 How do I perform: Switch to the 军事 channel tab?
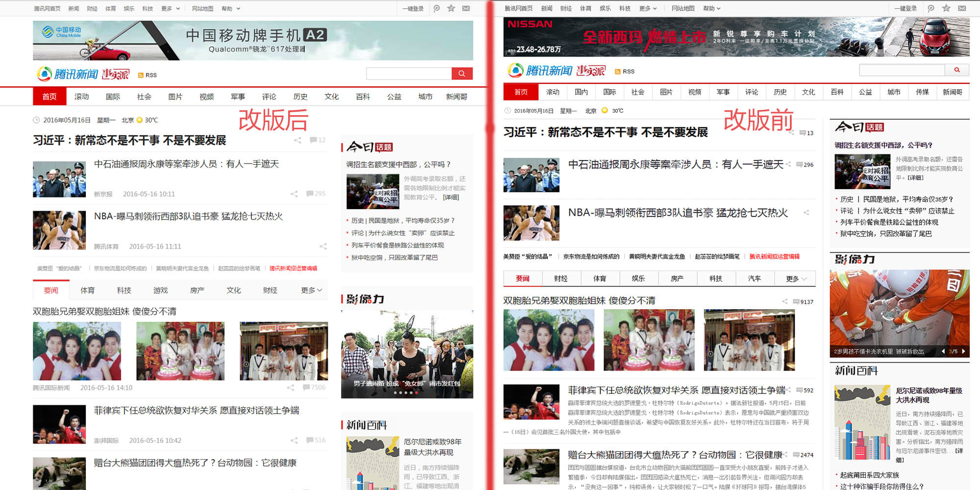pyautogui.click(x=238, y=97)
